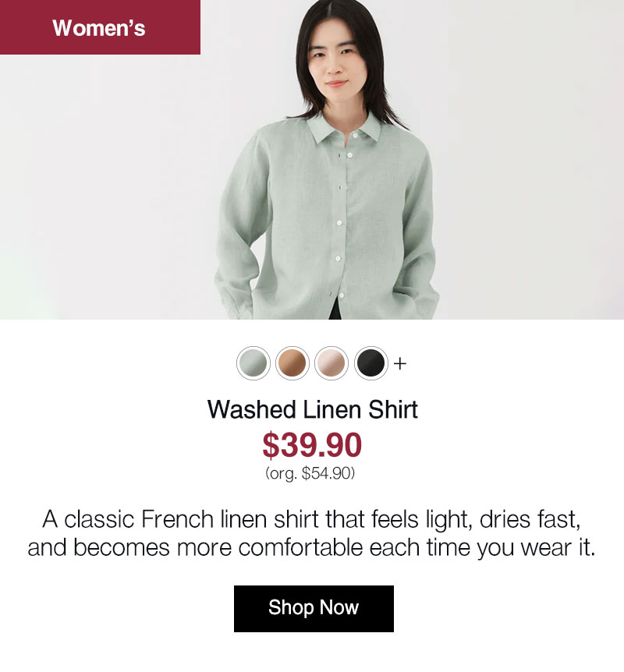Click the 'becomes more comfortable' description line

coord(312,547)
